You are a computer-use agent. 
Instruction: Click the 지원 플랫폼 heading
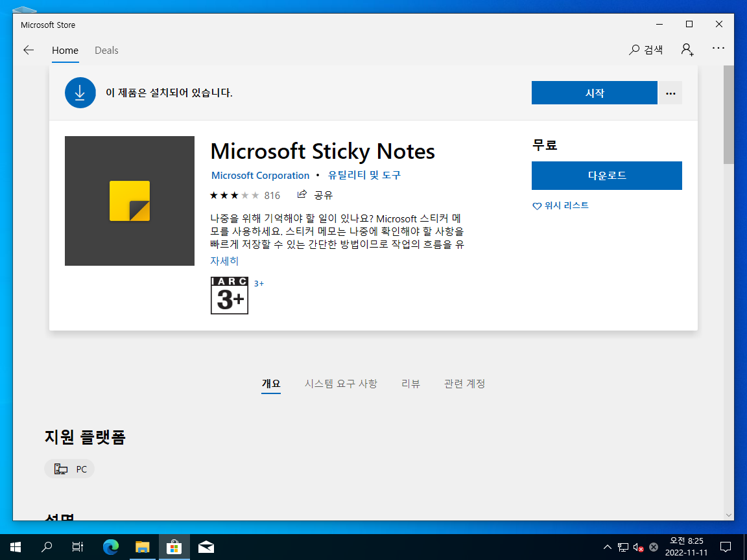tap(85, 437)
